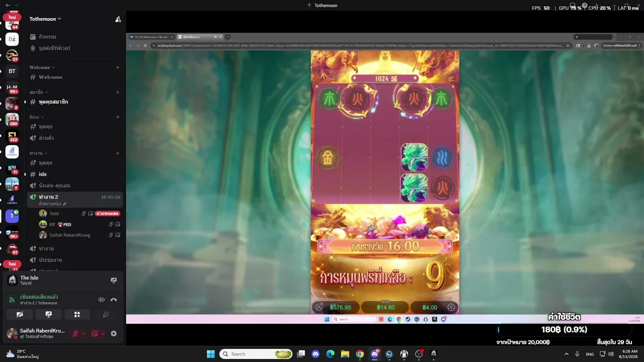Expand the audio output options arrow
The width and height of the screenshot is (644, 362).
click(103, 333)
